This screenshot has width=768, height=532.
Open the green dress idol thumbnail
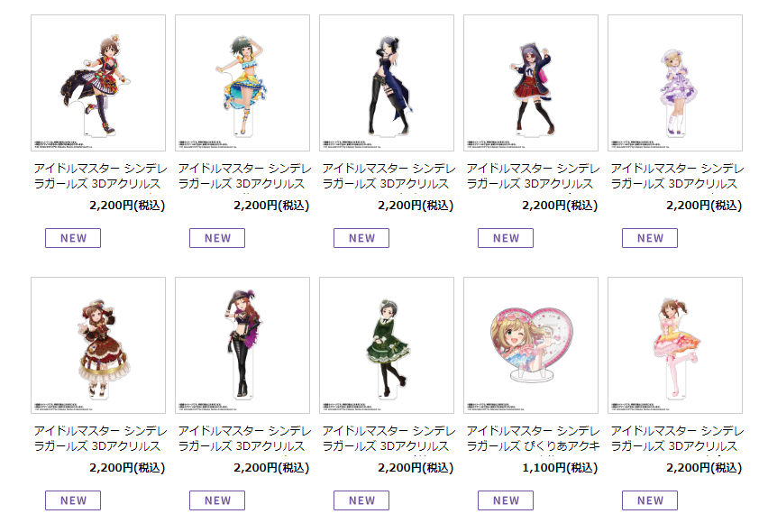(x=387, y=345)
